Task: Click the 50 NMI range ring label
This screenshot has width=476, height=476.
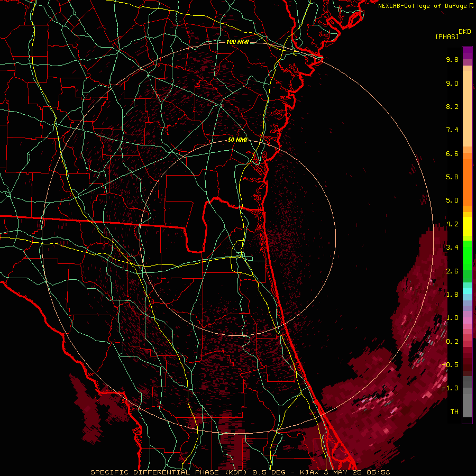Action: pyautogui.click(x=237, y=140)
